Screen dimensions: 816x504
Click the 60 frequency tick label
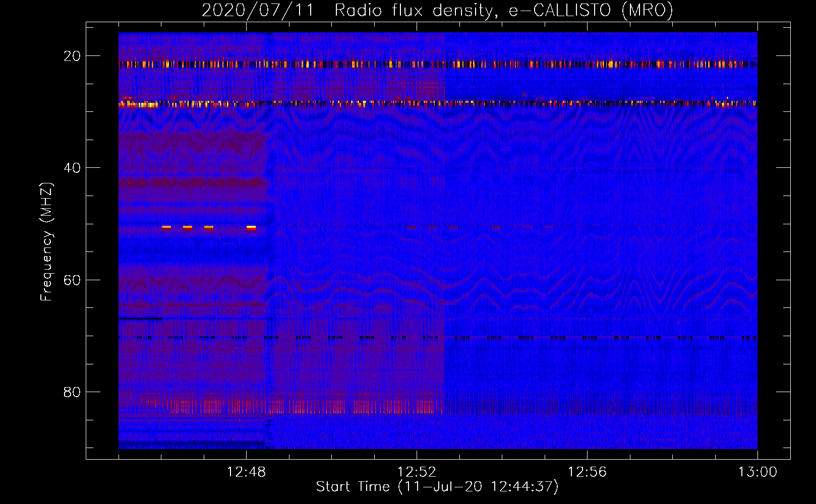click(x=72, y=280)
